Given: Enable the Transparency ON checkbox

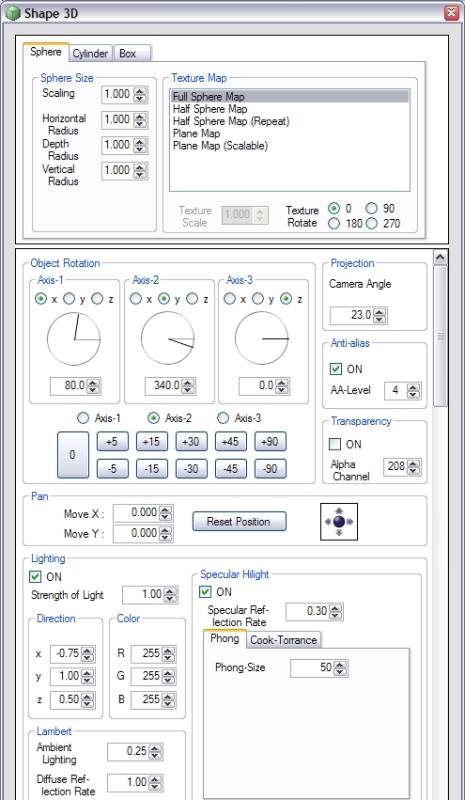Looking at the screenshot, I should (335, 444).
